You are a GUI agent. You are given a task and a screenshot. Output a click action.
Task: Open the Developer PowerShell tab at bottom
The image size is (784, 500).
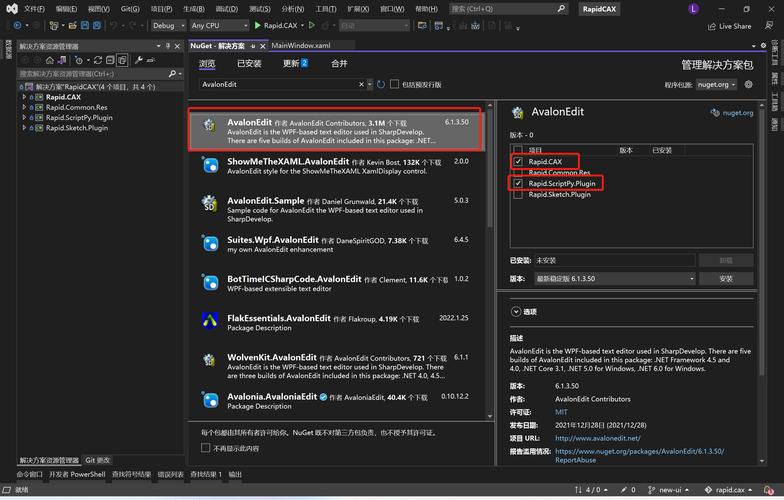coord(77,474)
